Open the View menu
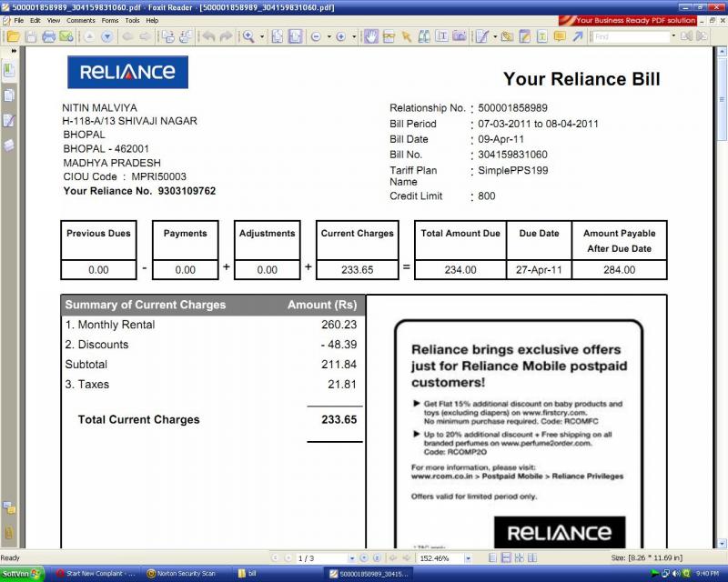Screen dimensions: 728x582 point(54,20)
